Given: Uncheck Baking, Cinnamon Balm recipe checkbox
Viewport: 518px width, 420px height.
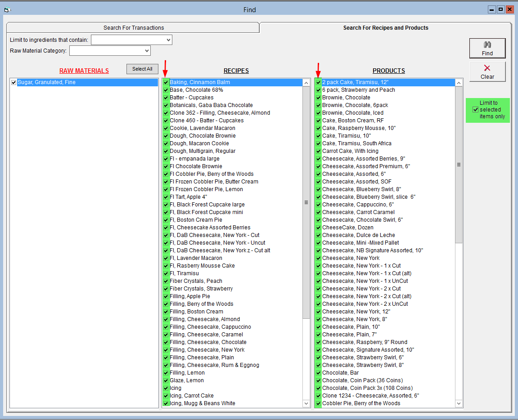Looking at the screenshot, I should [x=166, y=82].
